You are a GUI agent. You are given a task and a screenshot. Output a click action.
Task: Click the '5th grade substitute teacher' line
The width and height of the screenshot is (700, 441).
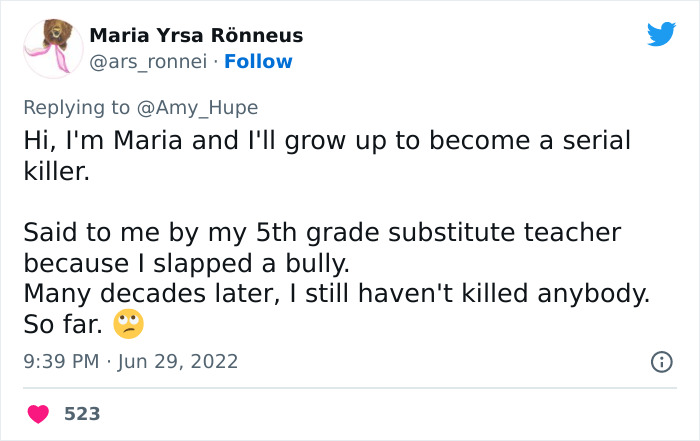coord(322,233)
